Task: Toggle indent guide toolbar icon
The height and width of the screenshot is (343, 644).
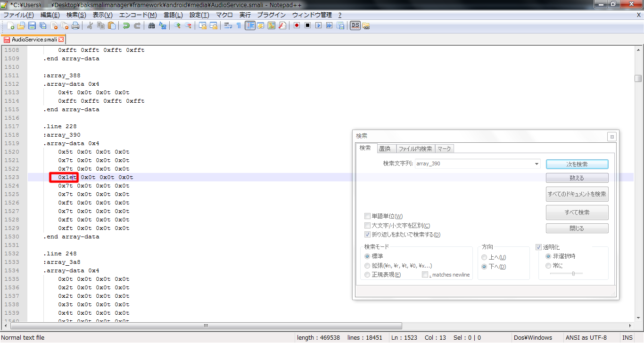Action: [250, 25]
